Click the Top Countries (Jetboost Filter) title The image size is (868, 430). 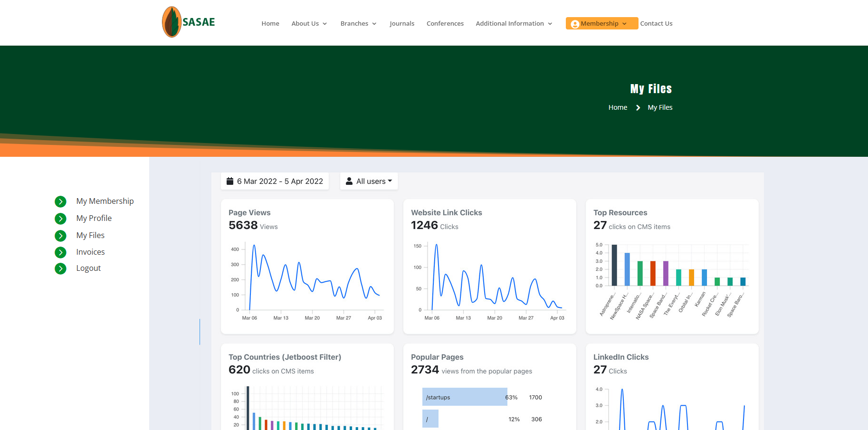tap(285, 357)
